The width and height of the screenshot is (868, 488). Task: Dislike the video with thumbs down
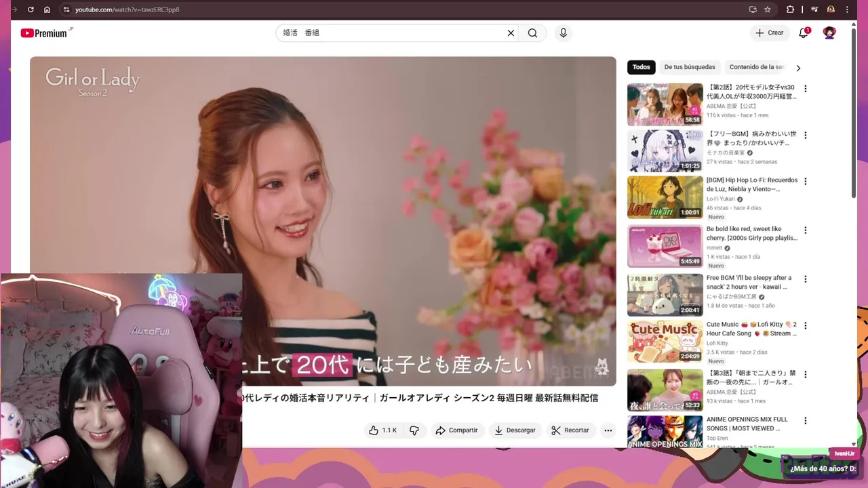pos(414,430)
